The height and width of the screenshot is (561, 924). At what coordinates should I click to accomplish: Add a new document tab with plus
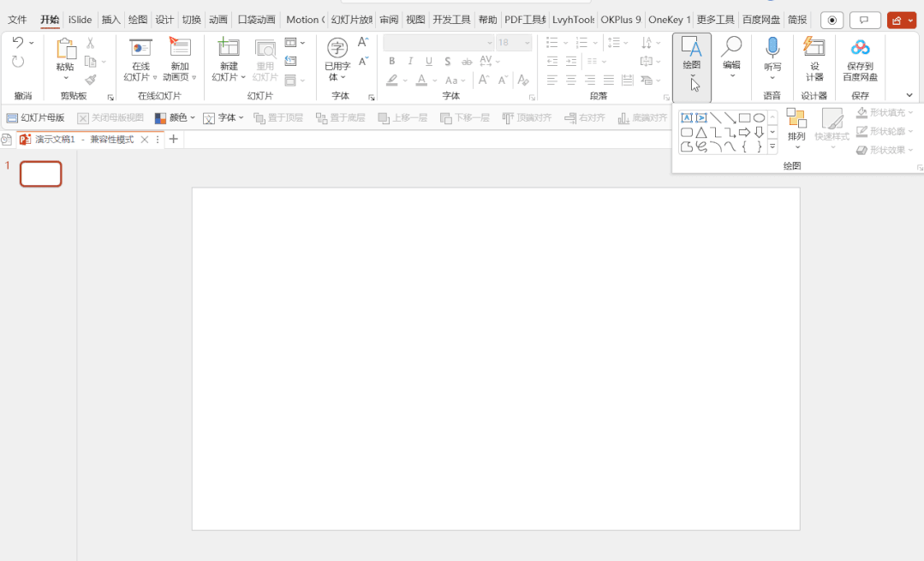(173, 139)
